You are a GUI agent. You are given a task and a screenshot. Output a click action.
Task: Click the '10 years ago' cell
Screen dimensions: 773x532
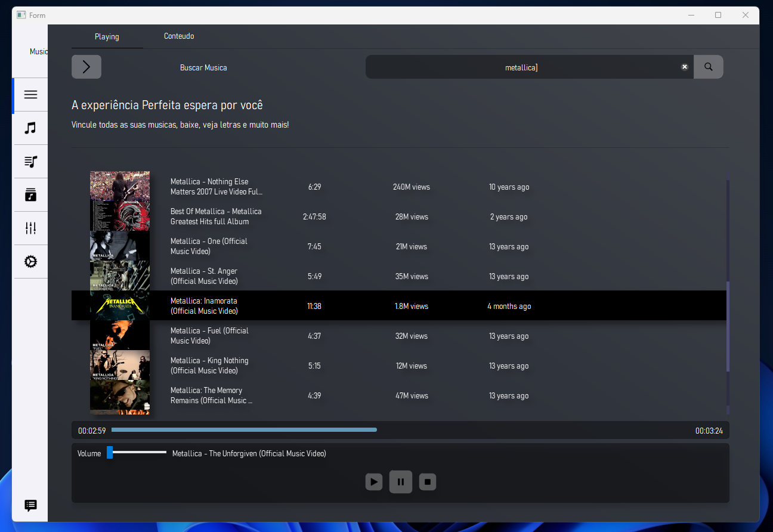click(509, 187)
